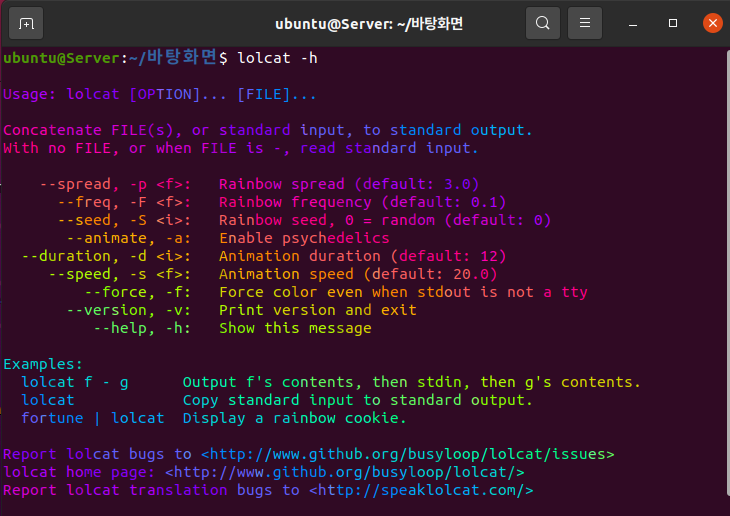Click the "--freq, -F <f>:" option

(124, 203)
